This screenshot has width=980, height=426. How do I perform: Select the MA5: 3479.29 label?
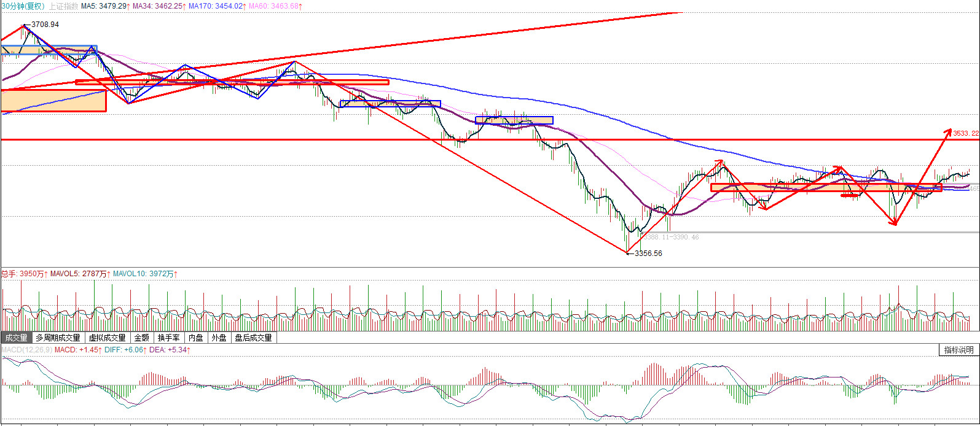pyautogui.click(x=106, y=6)
